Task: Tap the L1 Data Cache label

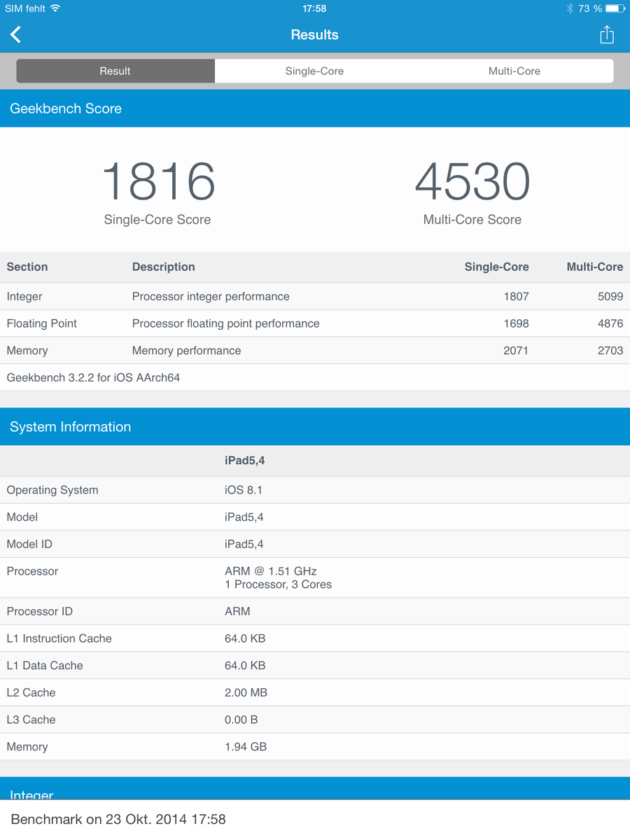Action: (x=45, y=666)
